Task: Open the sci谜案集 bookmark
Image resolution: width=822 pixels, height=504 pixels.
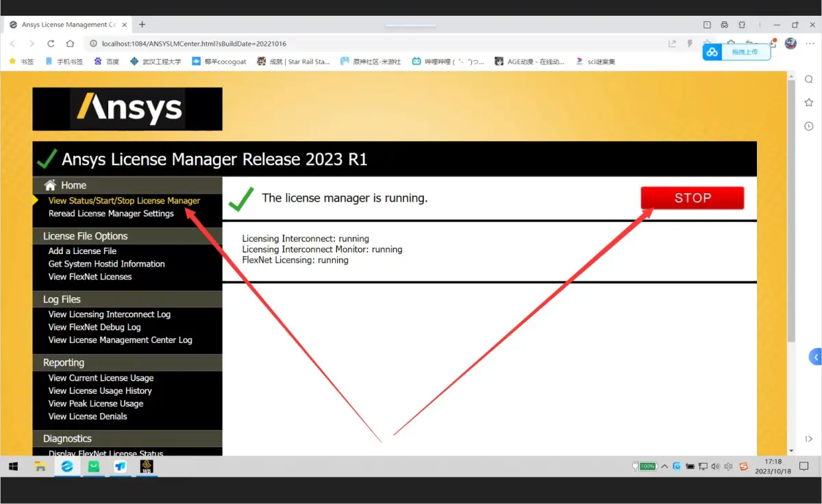Action: click(595, 62)
